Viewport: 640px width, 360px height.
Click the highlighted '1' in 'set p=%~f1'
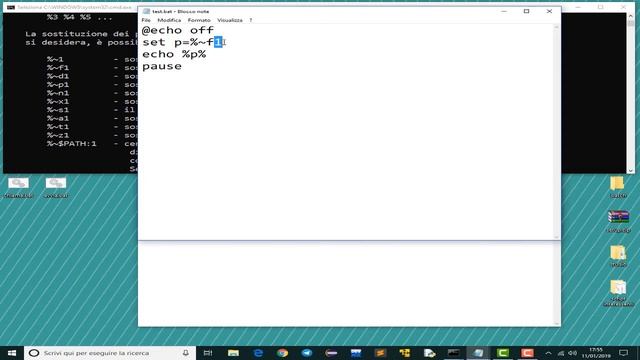[218, 42]
